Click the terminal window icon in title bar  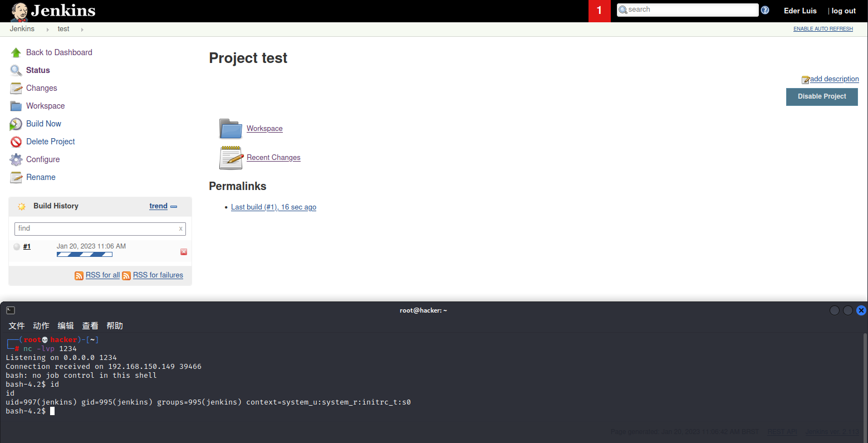(11, 310)
